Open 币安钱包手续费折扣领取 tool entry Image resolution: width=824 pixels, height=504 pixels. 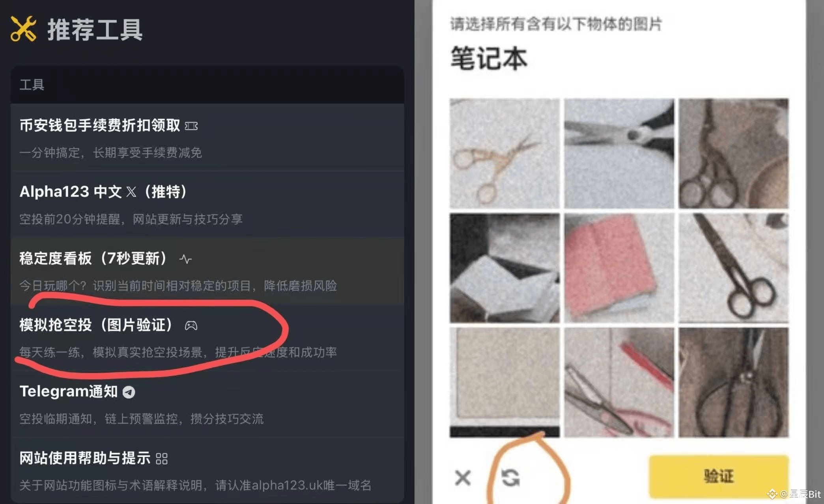point(207,138)
